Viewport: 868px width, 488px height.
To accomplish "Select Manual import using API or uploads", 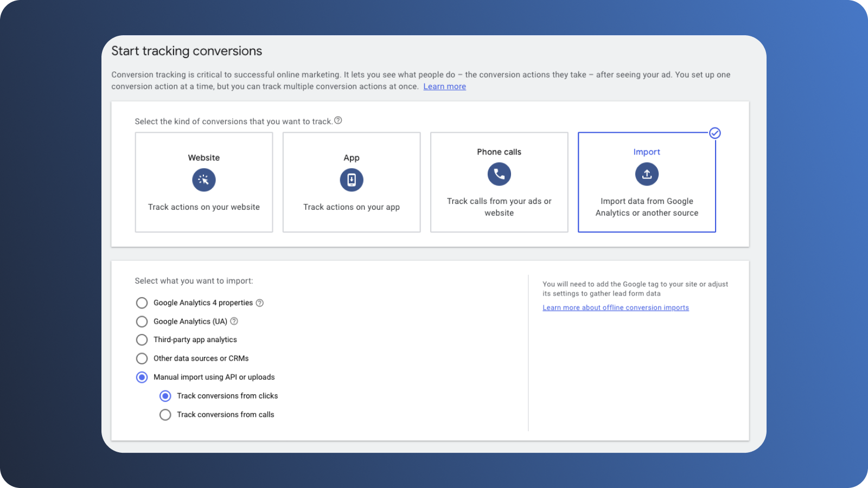I will 142,377.
